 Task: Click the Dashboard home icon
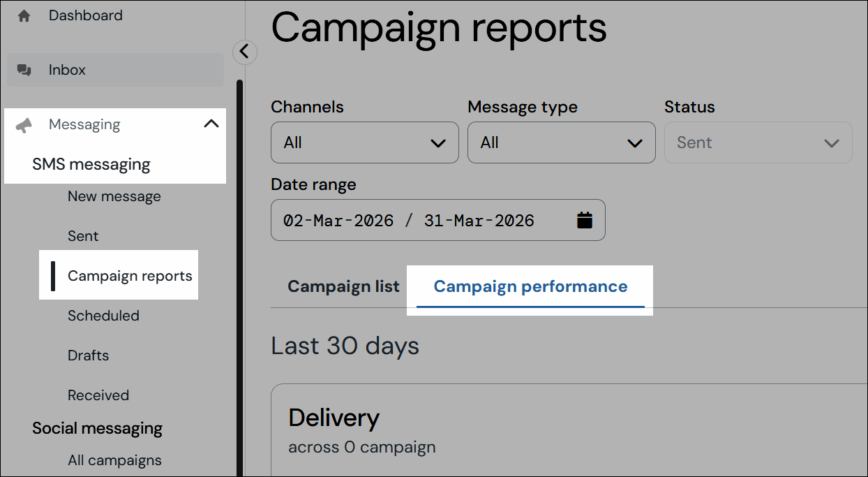(24, 15)
